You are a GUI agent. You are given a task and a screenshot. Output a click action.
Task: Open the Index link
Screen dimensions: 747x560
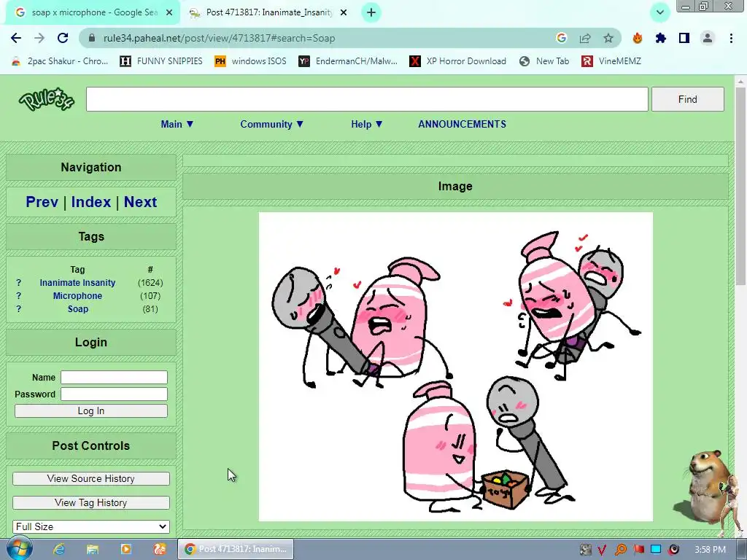tap(91, 202)
